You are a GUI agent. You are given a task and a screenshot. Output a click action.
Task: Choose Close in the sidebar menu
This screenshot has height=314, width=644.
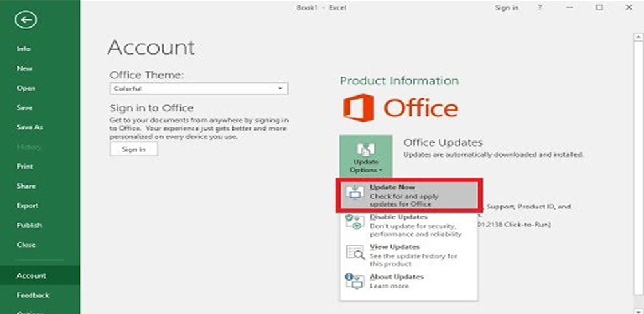(x=26, y=245)
